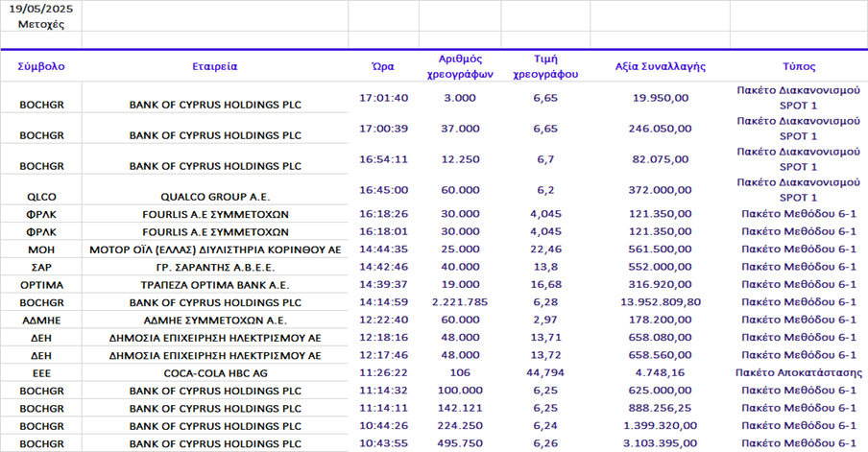Screen dimensions: 868x452
Task: Click quantity 37.000
Action: pyautogui.click(x=460, y=129)
